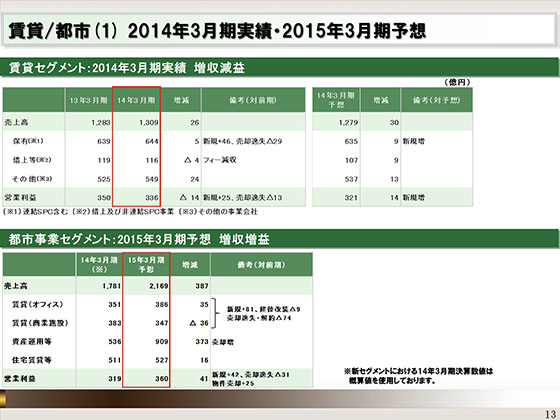Viewport: 560px width, 420px height.
Task: Select the 営業利益 value '319' in bottom table
Action: click(115, 379)
